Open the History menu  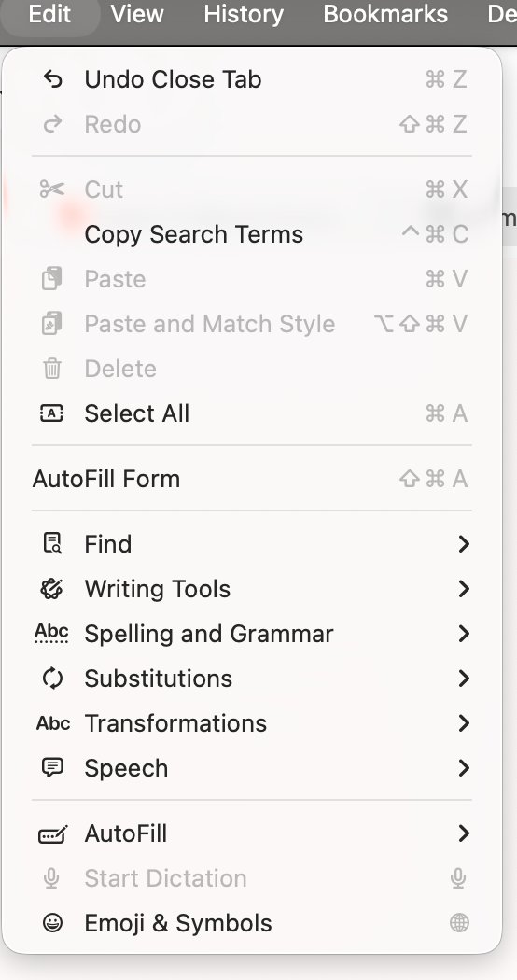[244, 14]
